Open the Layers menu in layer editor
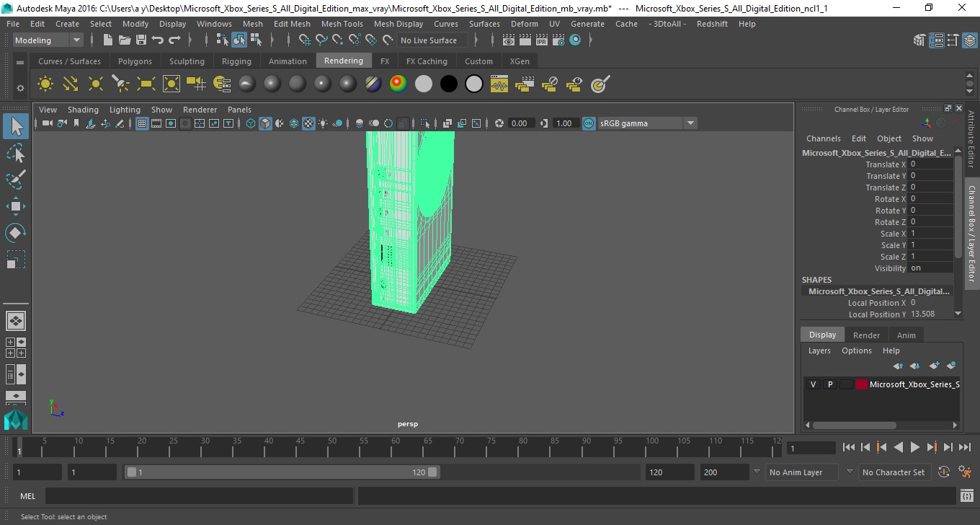 pyautogui.click(x=819, y=350)
